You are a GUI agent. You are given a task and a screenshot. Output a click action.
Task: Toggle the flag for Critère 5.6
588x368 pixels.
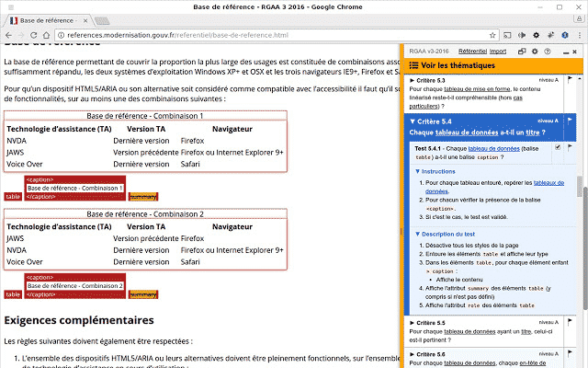point(570,353)
